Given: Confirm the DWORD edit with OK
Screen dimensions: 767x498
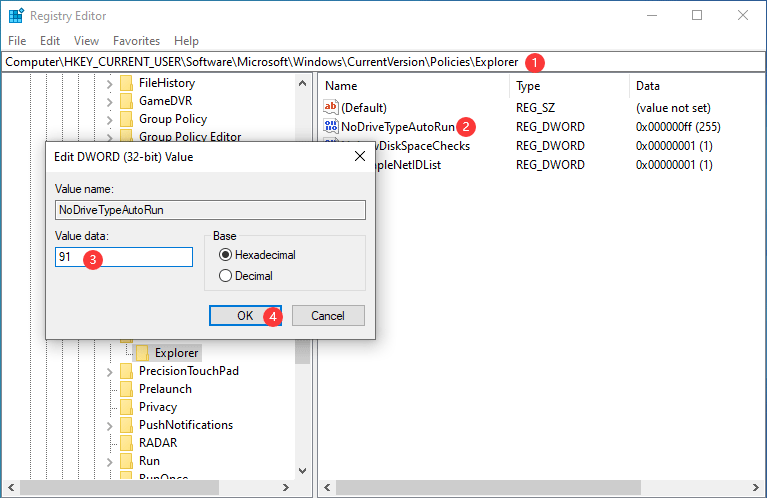Looking at the screenshot, I should (x=245, y=316).
